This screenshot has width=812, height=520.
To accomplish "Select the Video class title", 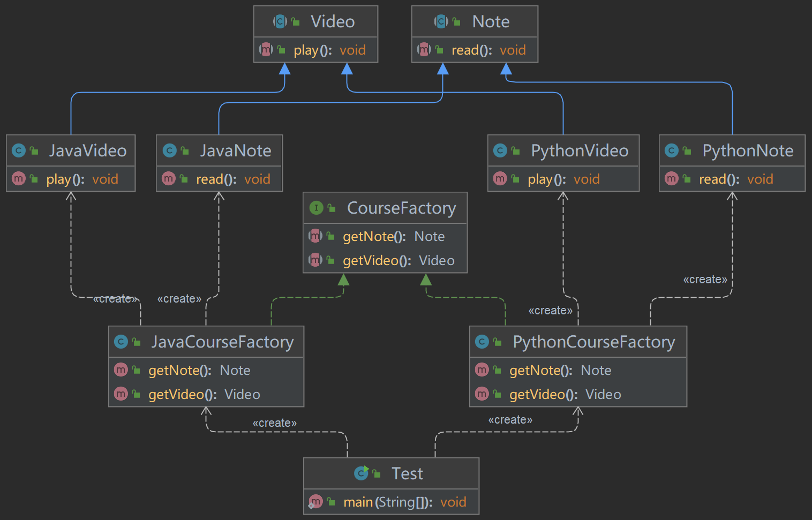I will click(333, 21).
